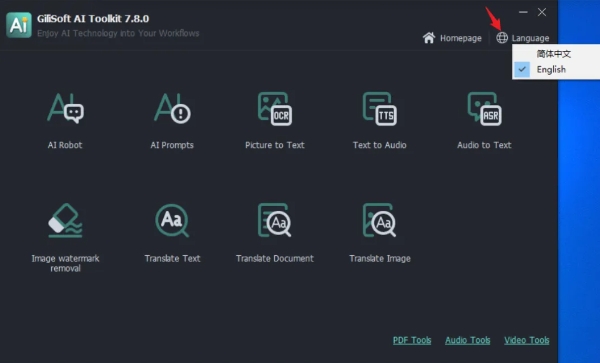Minimize the GiliSoft AI Toolkit window
Image resolution: width=600 pixels, height=363 pixels.
click(523, 12)
